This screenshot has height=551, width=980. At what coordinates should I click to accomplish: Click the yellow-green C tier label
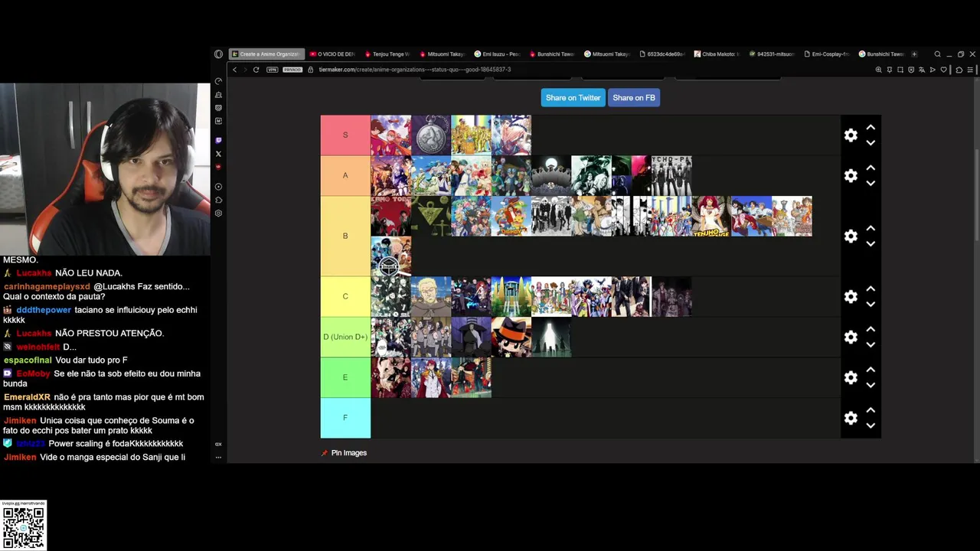pyautogui.click(x=345, y=296)
